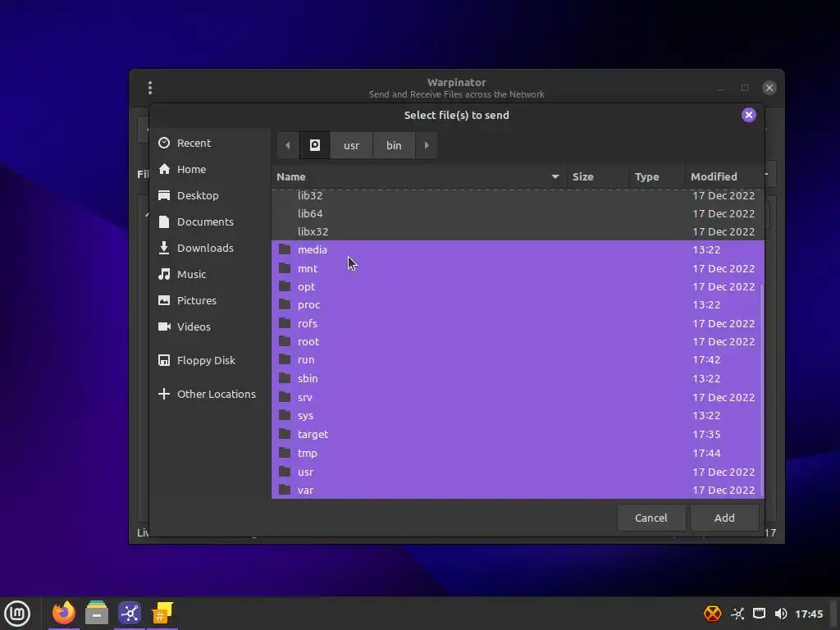Select the opt folder
Viewport: 840px width, 630px height.
click(518, 286)
